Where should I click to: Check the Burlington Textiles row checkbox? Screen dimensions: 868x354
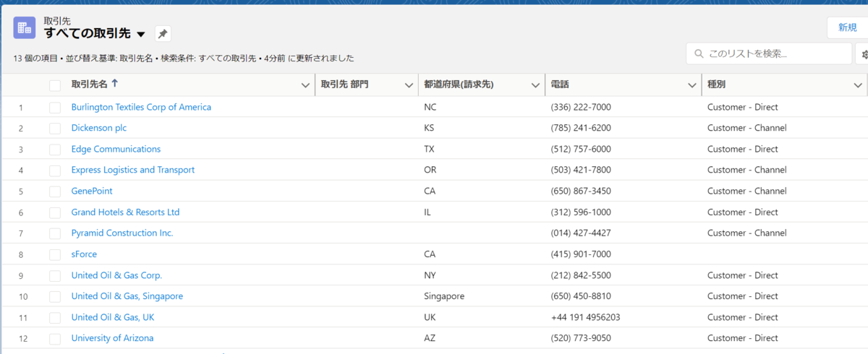[x=55, y=108]
